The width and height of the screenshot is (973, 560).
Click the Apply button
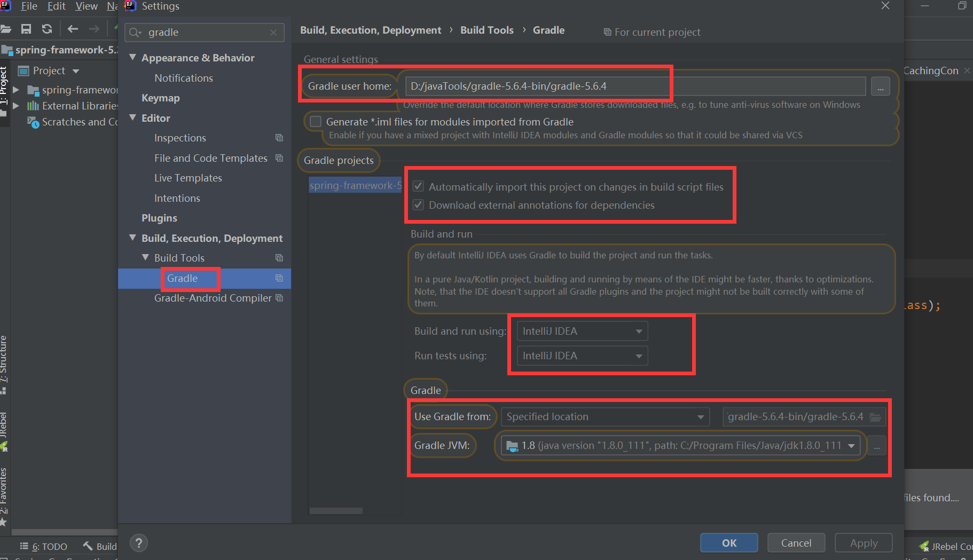pyautogui.click(x=864, y=543)
